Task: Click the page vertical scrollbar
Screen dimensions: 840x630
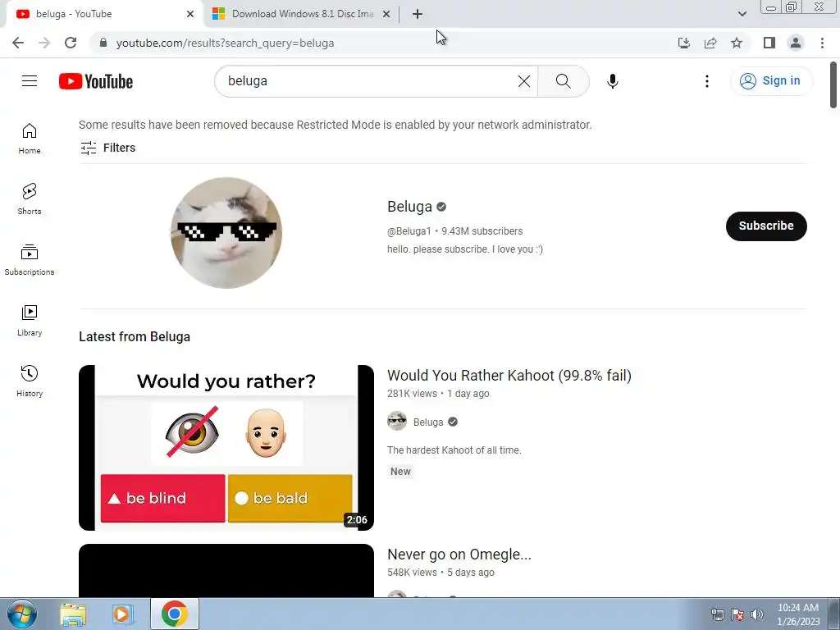Action: point(833,85)
